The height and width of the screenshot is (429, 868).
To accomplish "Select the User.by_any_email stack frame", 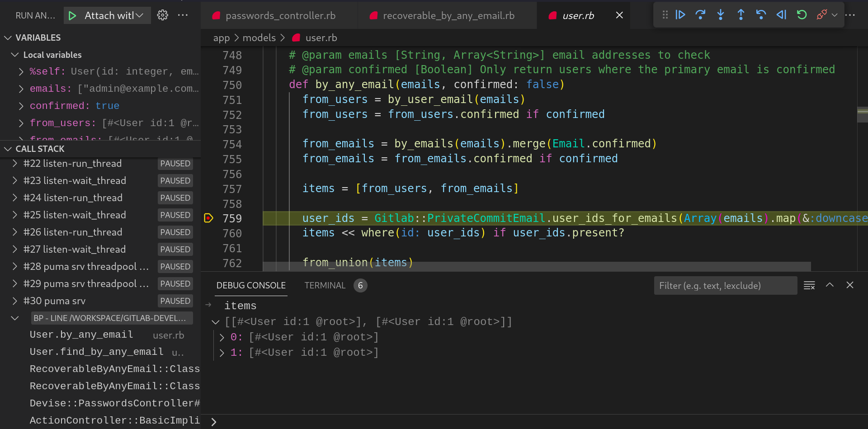I will (x=100, y=335).
